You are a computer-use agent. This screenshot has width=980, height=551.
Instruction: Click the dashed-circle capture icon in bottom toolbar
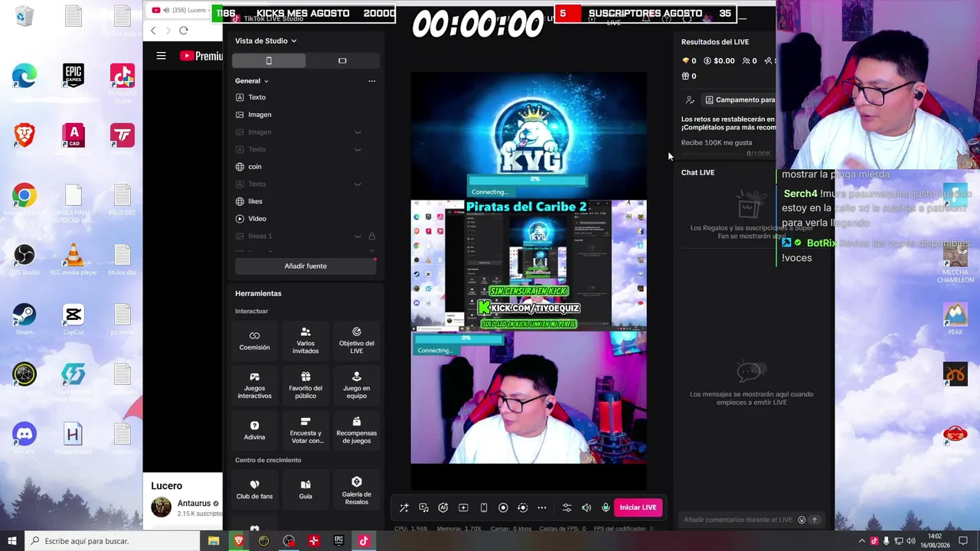(523, 507)
